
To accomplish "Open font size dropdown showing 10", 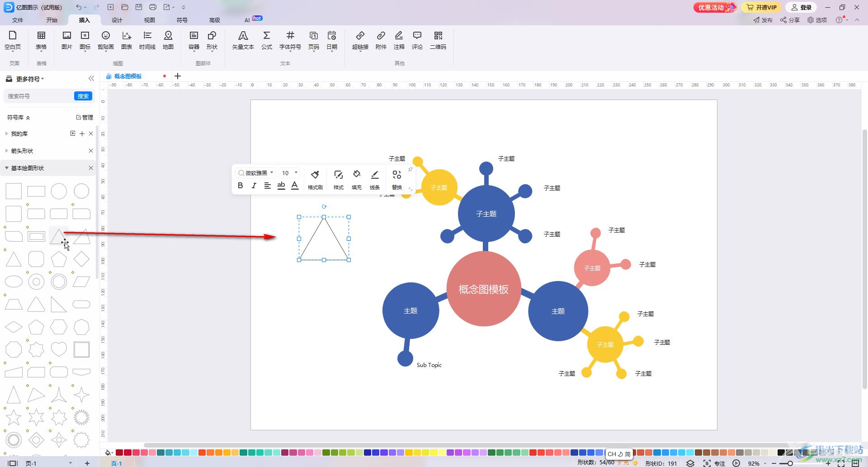I will click(x=289, y=173).
